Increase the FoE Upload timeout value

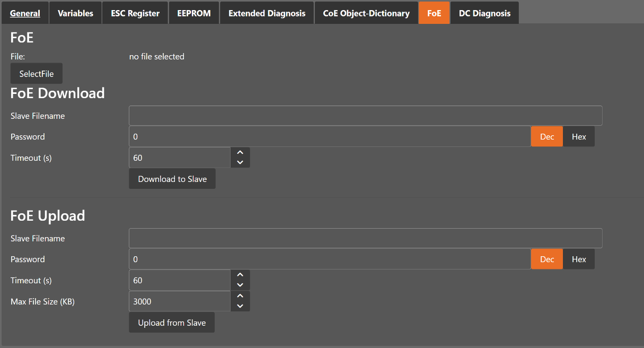pyautogui.click(x=240, y=275)
